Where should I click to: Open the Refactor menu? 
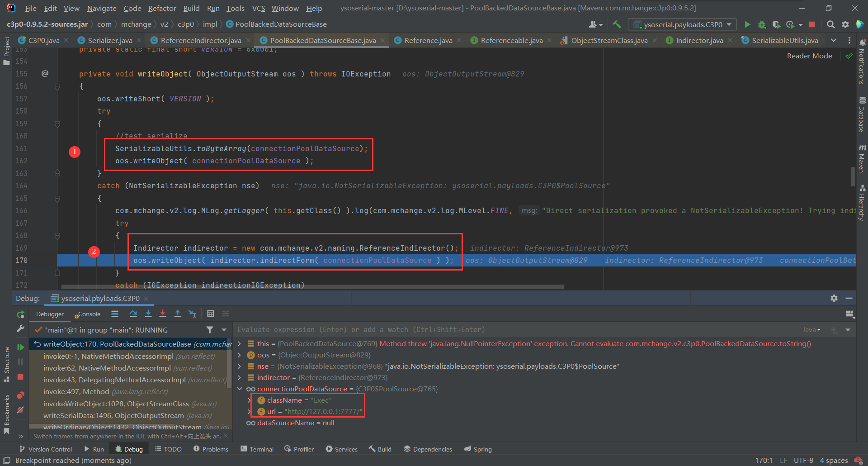pos(162,8)
